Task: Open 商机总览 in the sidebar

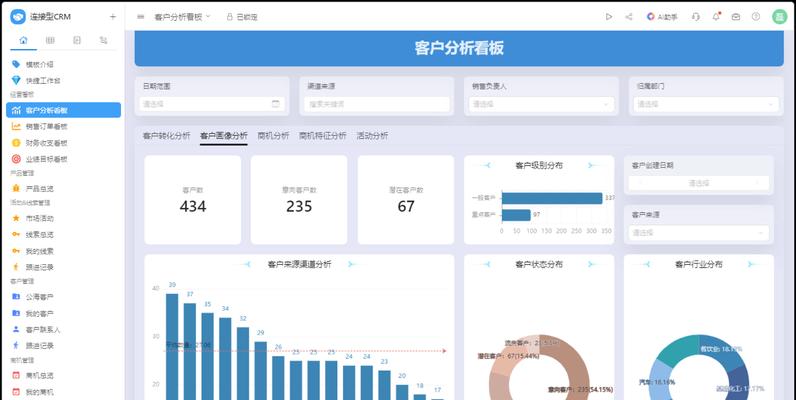Action: [x=63, y=376]
